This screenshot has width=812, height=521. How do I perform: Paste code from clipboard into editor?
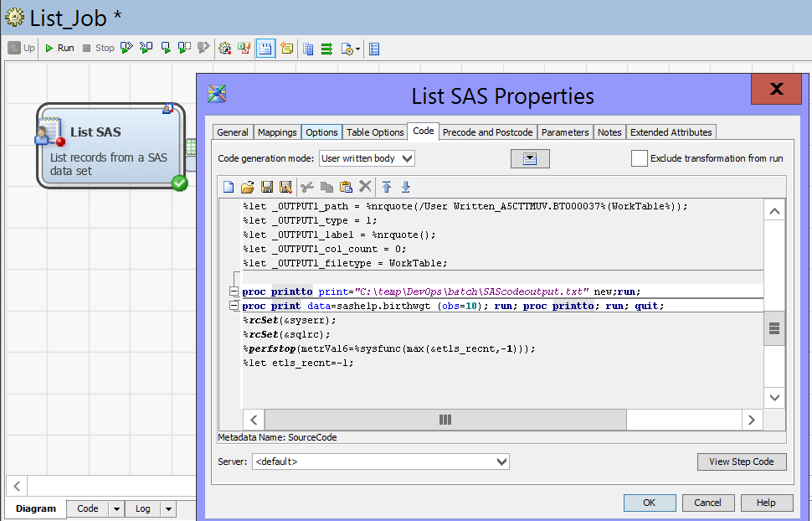click(345, 186)
